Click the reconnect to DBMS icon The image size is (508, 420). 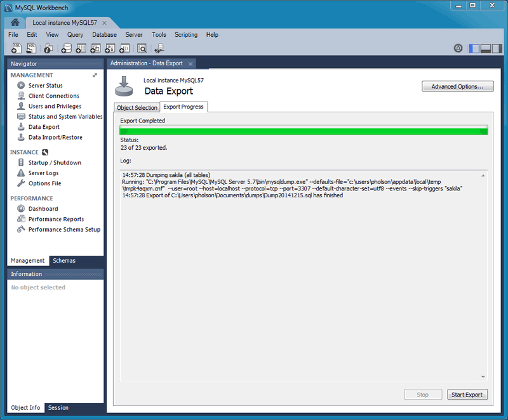pyautogui.click(x=159, y=48)
